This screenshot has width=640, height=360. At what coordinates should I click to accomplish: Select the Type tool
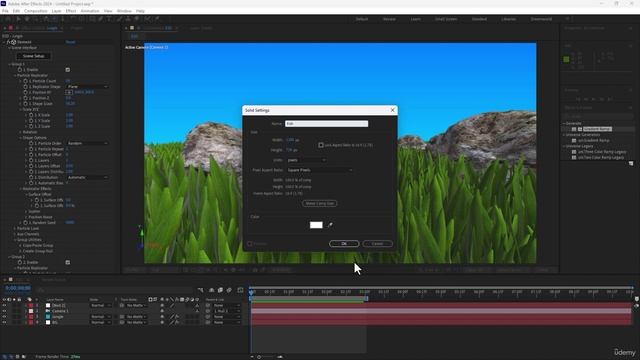(109, 19)
